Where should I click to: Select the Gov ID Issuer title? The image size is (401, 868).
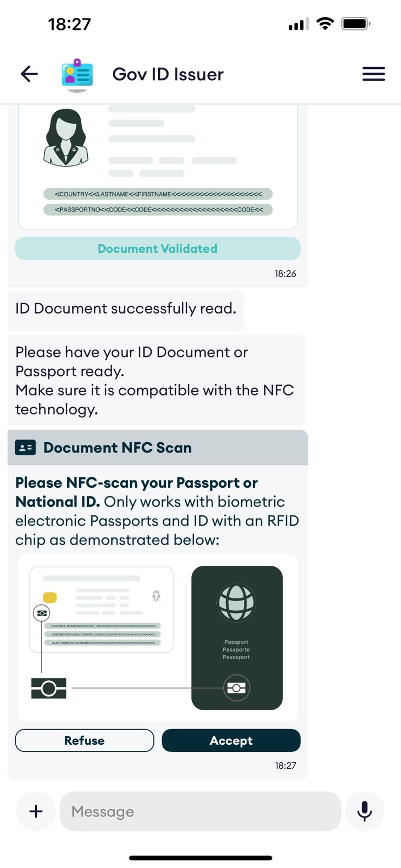pyautogui.click(x=168, y=74)
